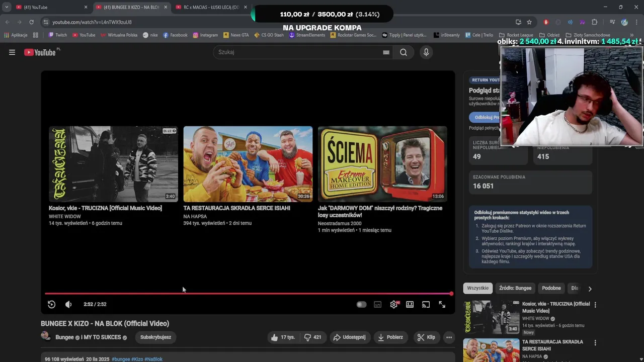Play the TRUCIZNA endscreen thumbnail
The image size is (644, 362).
coord(113,164)
